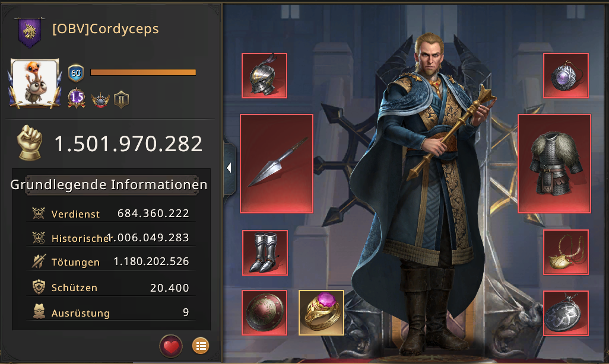Click the red heart like button
The width and height of the screenshot is (609, 364).
coord(171,346)
